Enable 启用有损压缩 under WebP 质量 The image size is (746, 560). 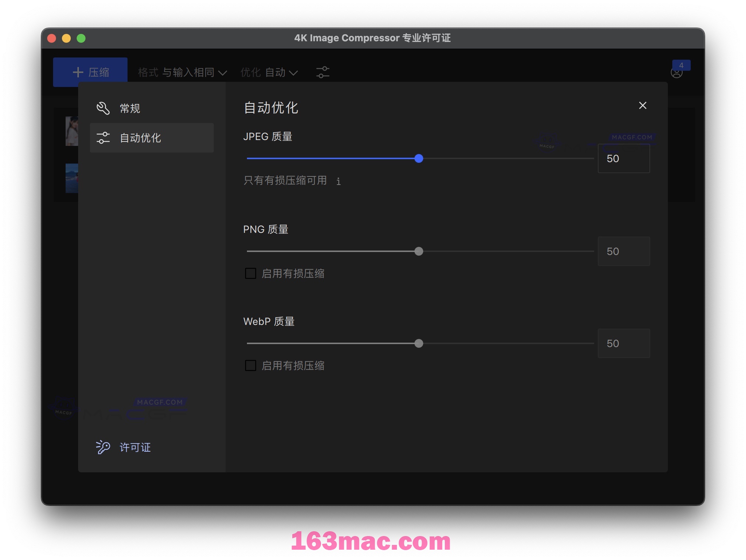coord(251,365)
